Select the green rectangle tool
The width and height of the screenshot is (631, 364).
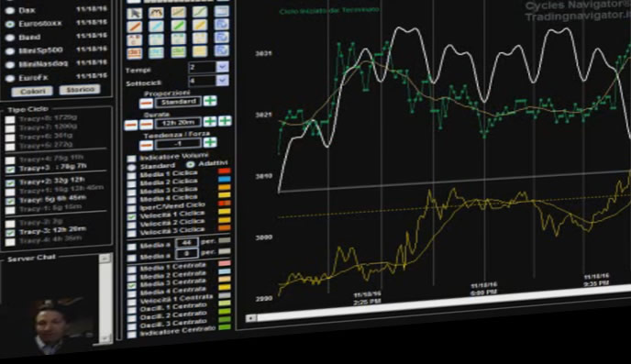point(178,51)
